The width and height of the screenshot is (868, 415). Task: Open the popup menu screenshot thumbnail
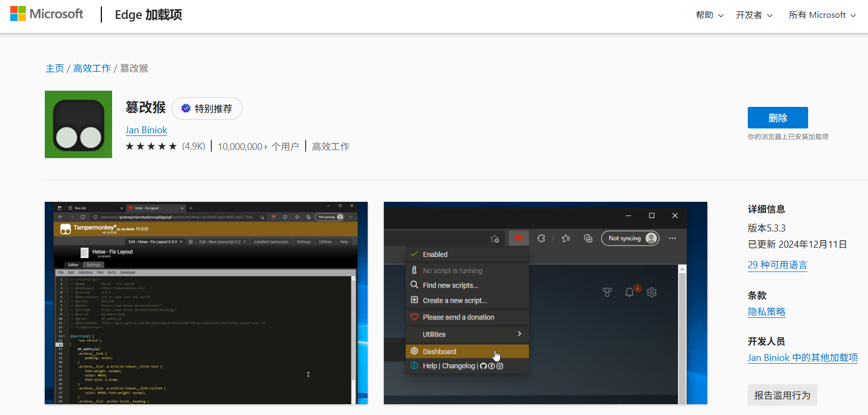coord(545,303)
